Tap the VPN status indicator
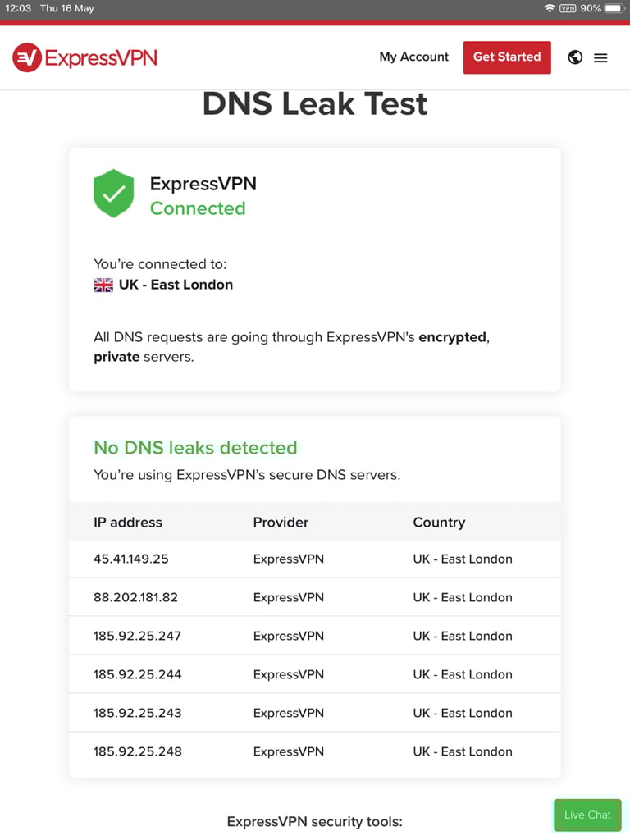The image size is (630, 840). (x=568, y=8)
